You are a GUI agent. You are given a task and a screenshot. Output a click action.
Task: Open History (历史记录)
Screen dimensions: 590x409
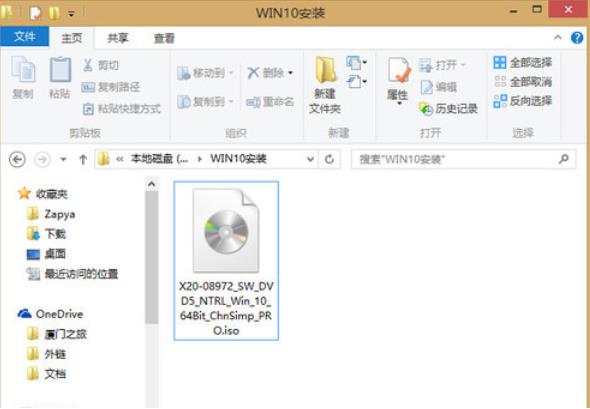pyautogui.click(x=448, y=109)
